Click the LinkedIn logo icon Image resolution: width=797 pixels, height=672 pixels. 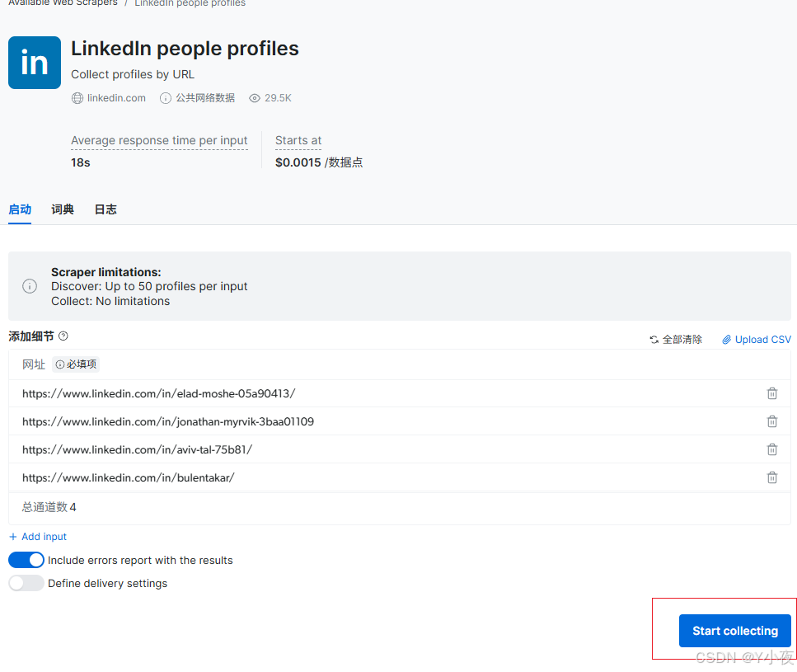point(35,63)
